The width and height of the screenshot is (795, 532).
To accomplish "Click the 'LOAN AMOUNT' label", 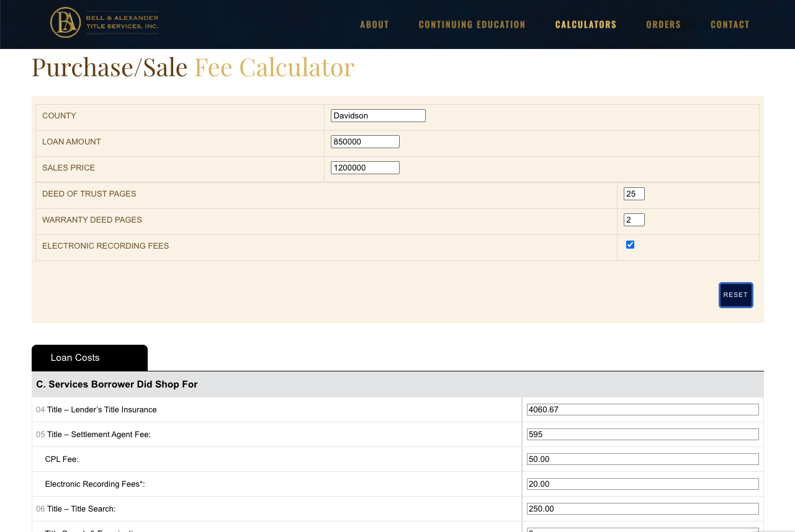I will (x=71, y=142).
